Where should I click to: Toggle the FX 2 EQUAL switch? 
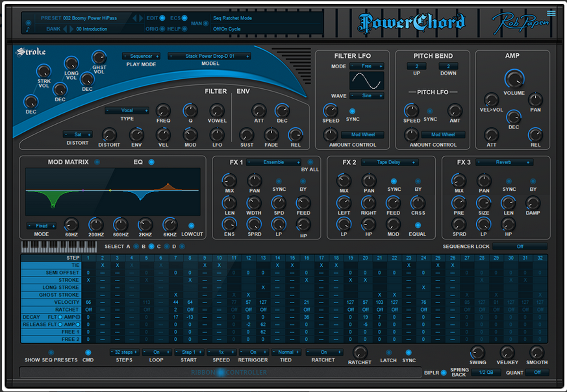418,225
